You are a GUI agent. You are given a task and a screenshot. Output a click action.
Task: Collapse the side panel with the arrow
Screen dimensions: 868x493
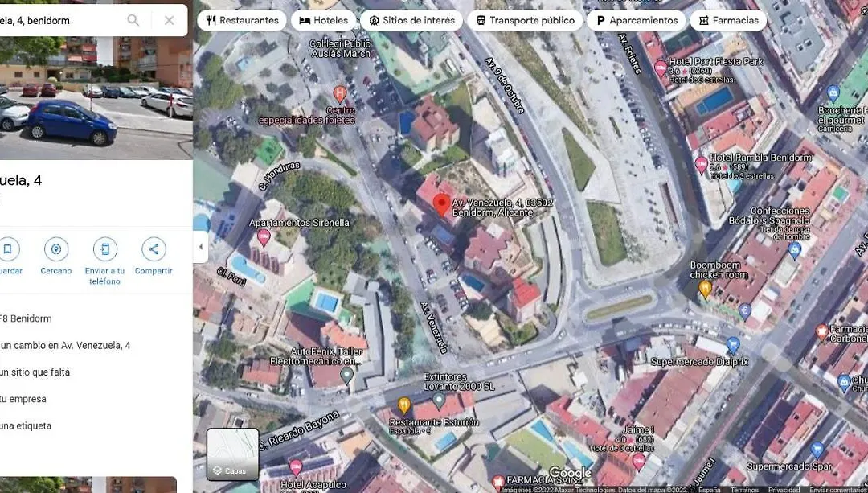click(201, 247)
